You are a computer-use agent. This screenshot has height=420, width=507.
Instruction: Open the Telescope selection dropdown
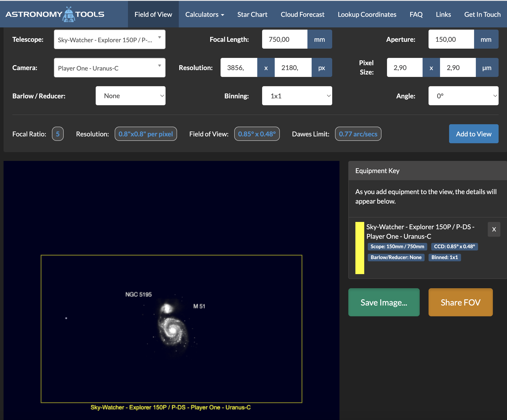click(x=110, y=40)
